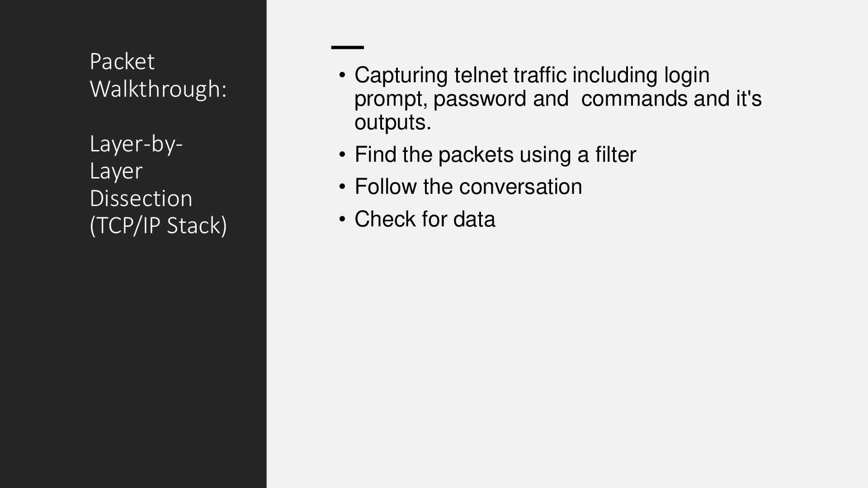This screenshot has width=868, height=488.
Task: Click the bullet dot before 'Check for data'
Action: coord(342,219)
